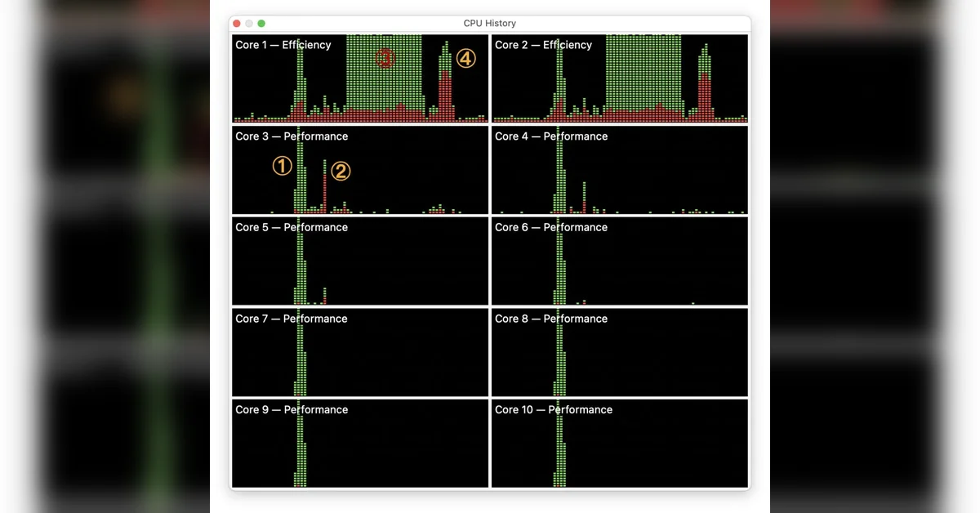Select the Core 5 — Performance graph
The image size is (980, 513).
(360, 261)
